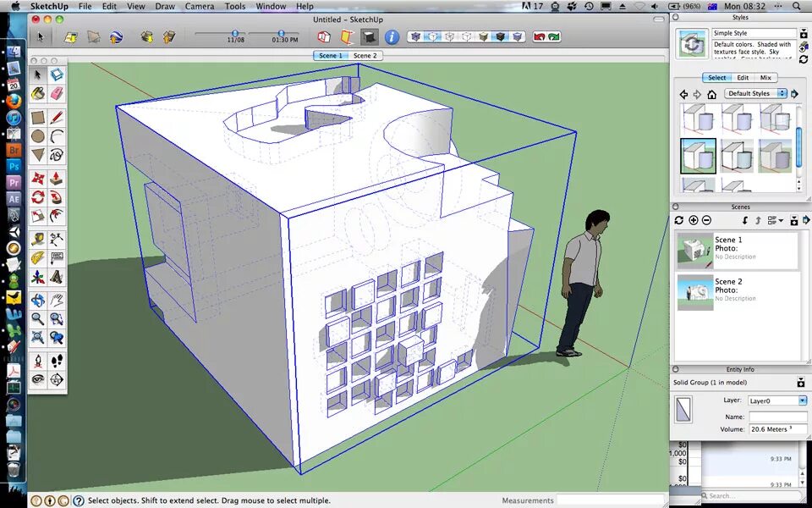Open Model Info from the toolbar

pos(392,36)
